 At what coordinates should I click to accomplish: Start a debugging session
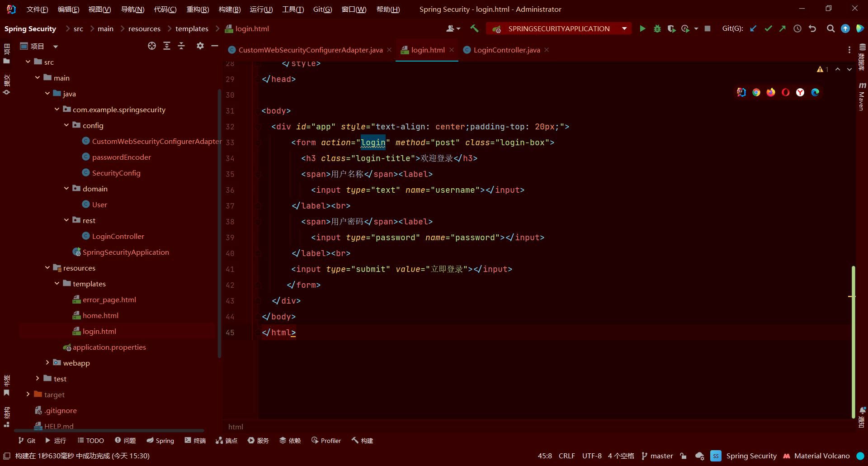pyautogui.click(x=657, y=28)
